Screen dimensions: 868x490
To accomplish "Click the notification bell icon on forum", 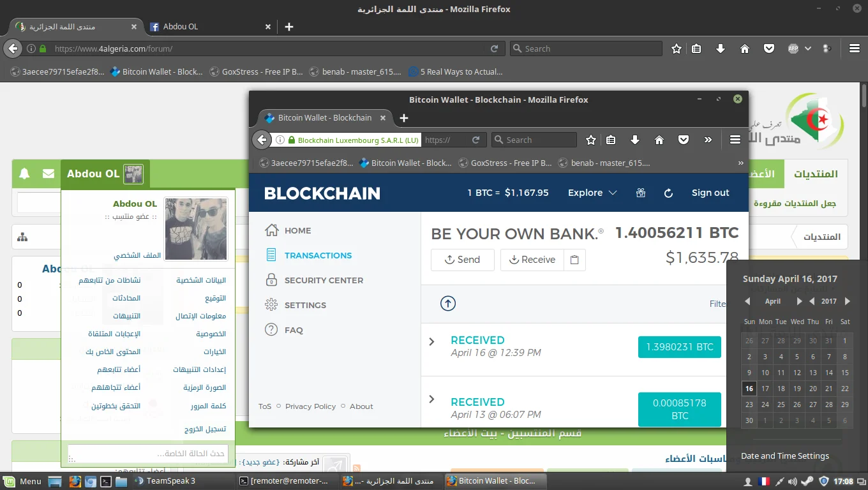I will pyautogui.click(x=24, y=174).
